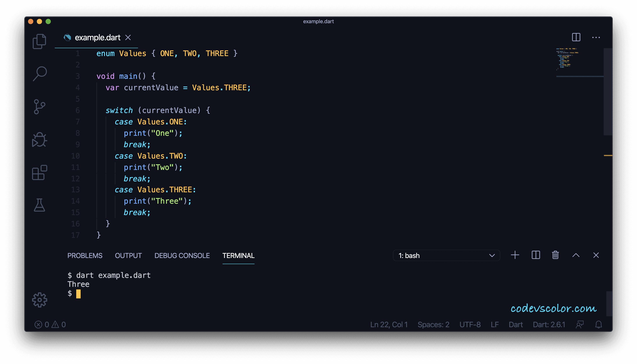Open the Settings gear menu
Screen dimensions: 637x364
pos(39,300)
